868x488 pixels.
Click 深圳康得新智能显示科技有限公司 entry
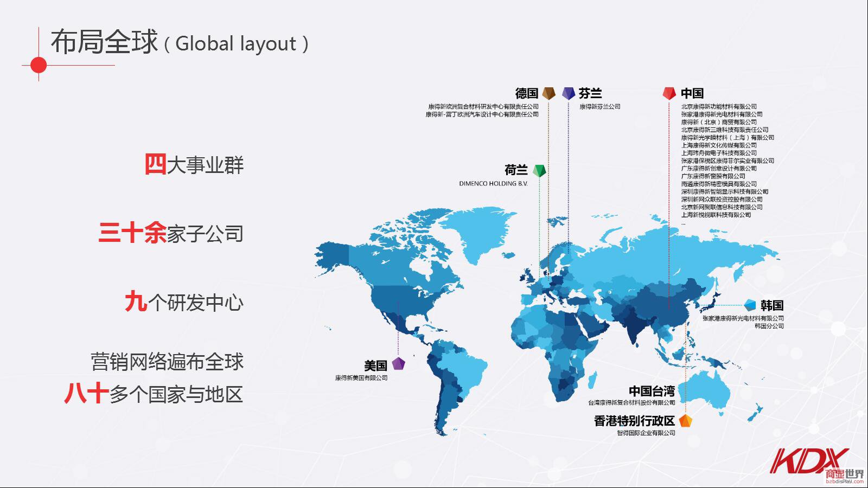725,191
